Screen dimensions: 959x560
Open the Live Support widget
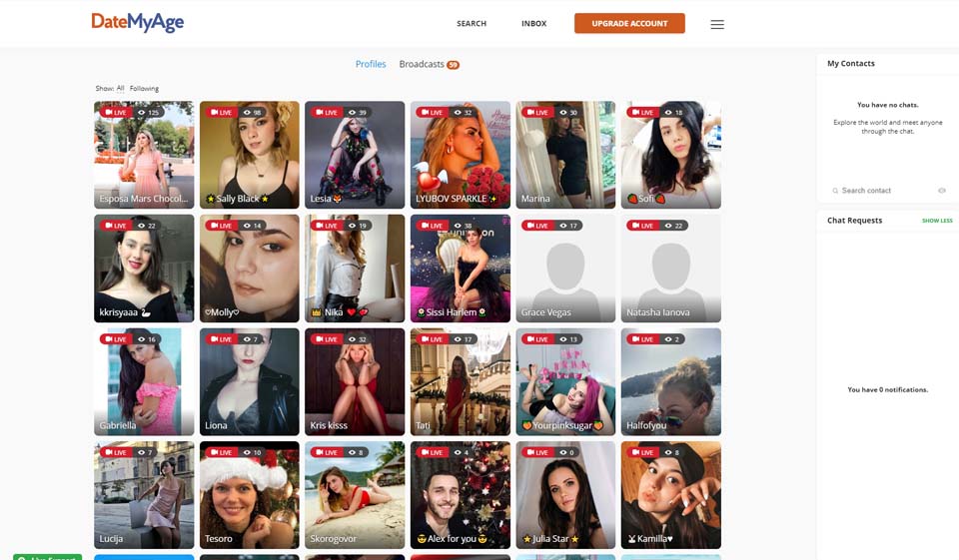coord(47,556)
